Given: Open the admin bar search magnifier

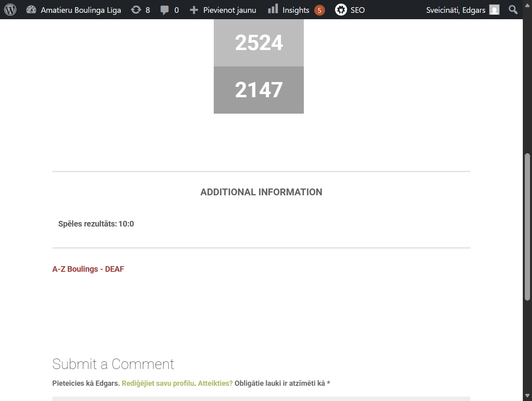Looking at the screenshot, I should 513,10.
